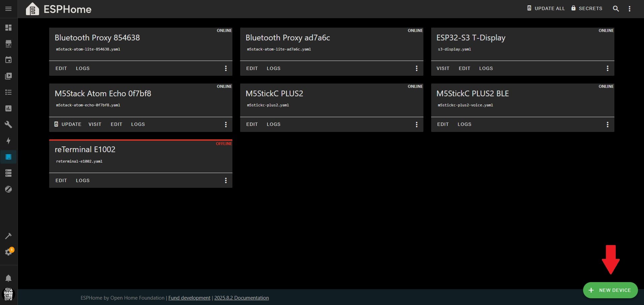The width and height of the screenshot is (644, 305).
Task: Click the reTerminal E1002 card title
Action: (85, 149)
